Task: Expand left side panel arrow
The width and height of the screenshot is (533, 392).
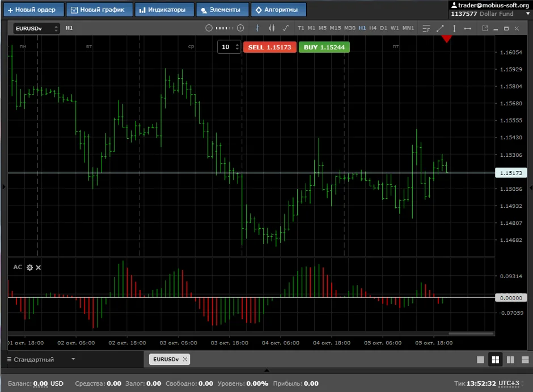Action: [4, 186]
